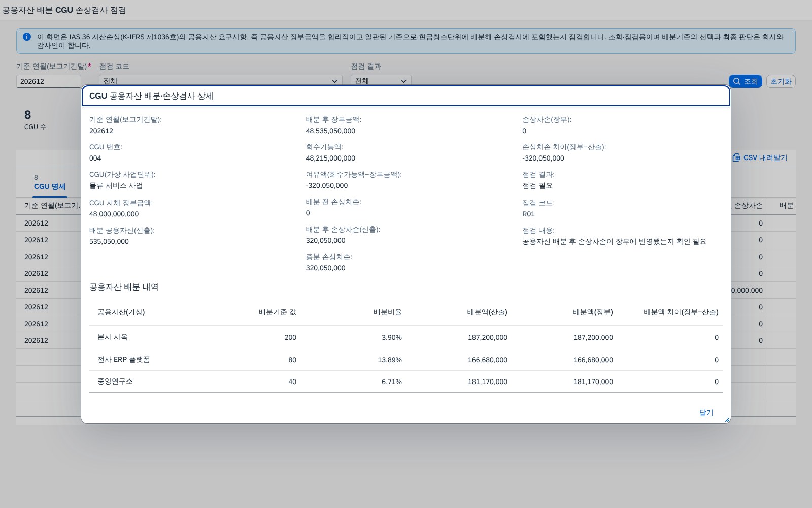Viewport: 812px width, 508px height.
Task: Click the search icon on the 조회 button
Action: 737,81
